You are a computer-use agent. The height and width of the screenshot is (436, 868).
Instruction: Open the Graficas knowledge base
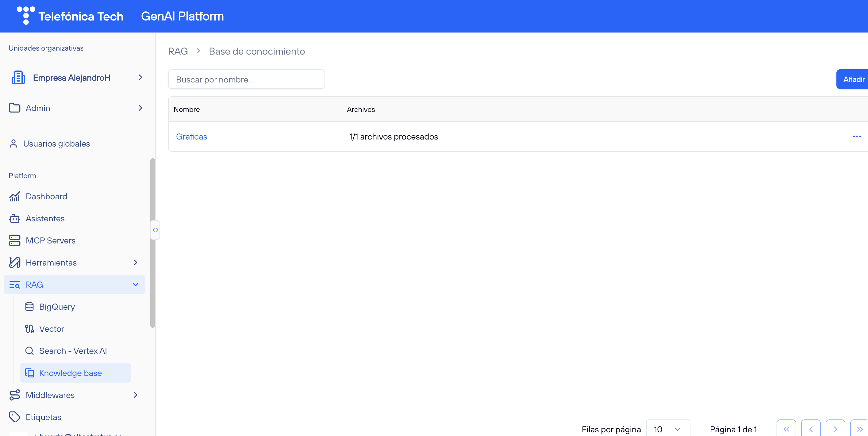tap(191, 136)
